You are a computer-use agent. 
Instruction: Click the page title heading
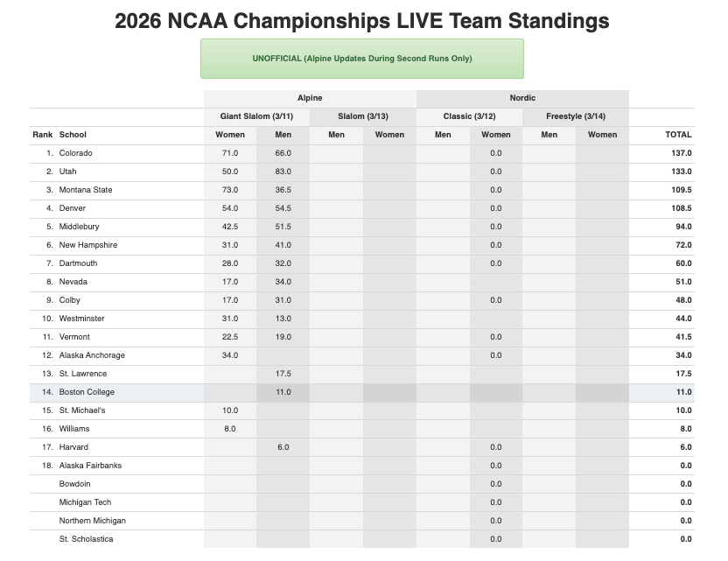click(x=362, y=21)
